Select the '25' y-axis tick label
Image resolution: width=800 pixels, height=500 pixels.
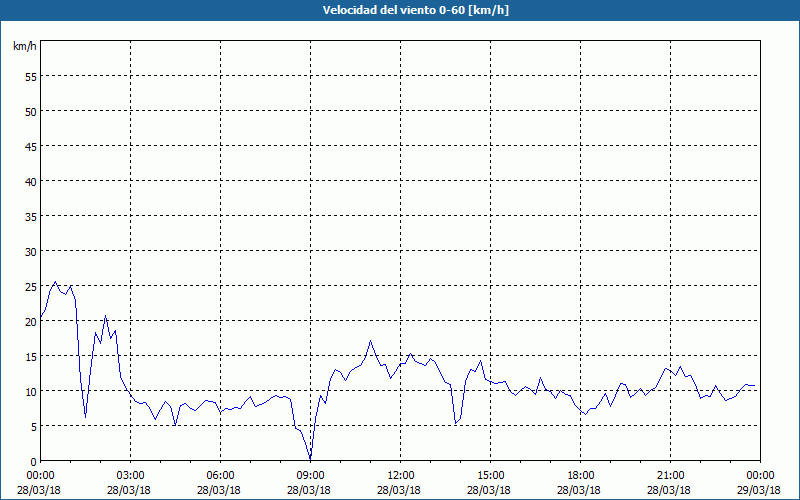coord(31,287)
